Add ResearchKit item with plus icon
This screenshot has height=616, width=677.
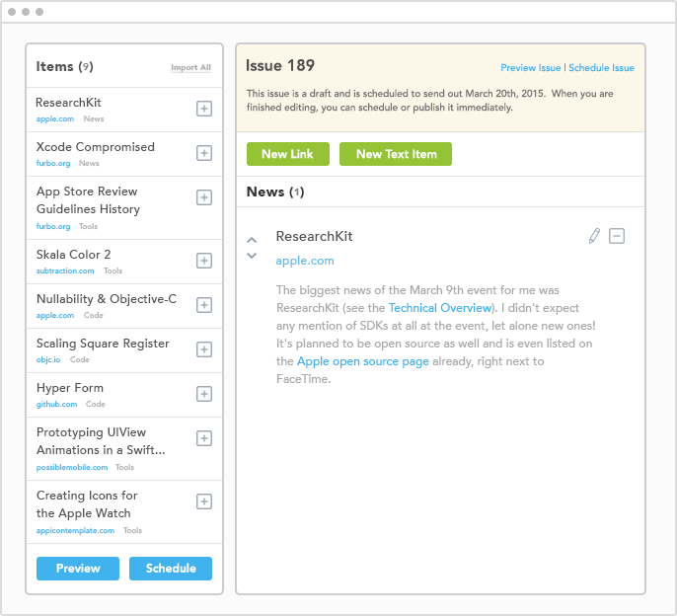point(204,109)
